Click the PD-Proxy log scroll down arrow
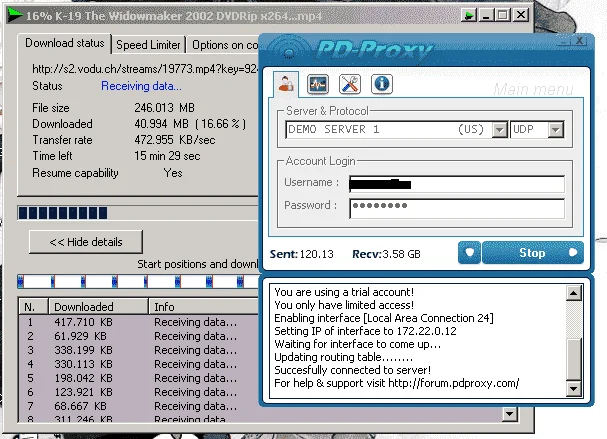 (573, 389)
